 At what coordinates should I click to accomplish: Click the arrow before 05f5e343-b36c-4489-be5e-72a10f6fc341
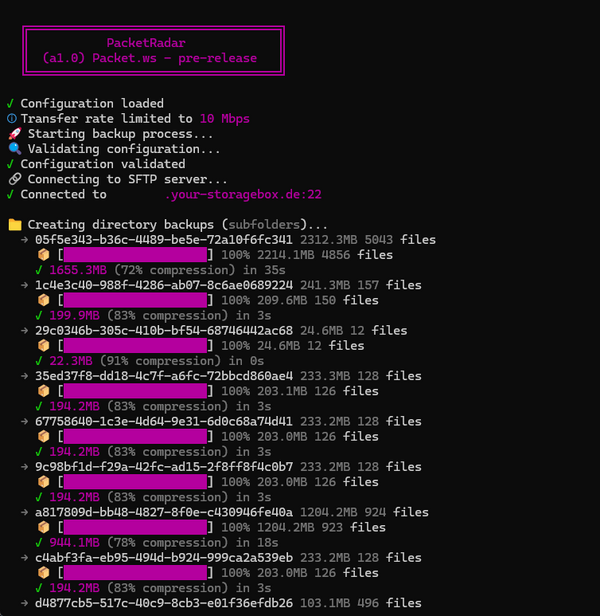(x=25, y=240)
